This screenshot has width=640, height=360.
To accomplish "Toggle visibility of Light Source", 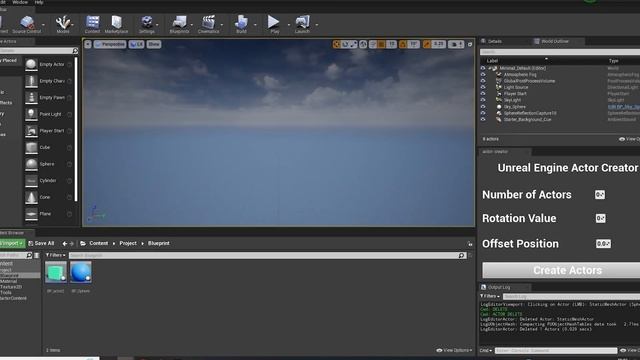I will (483, 87).
